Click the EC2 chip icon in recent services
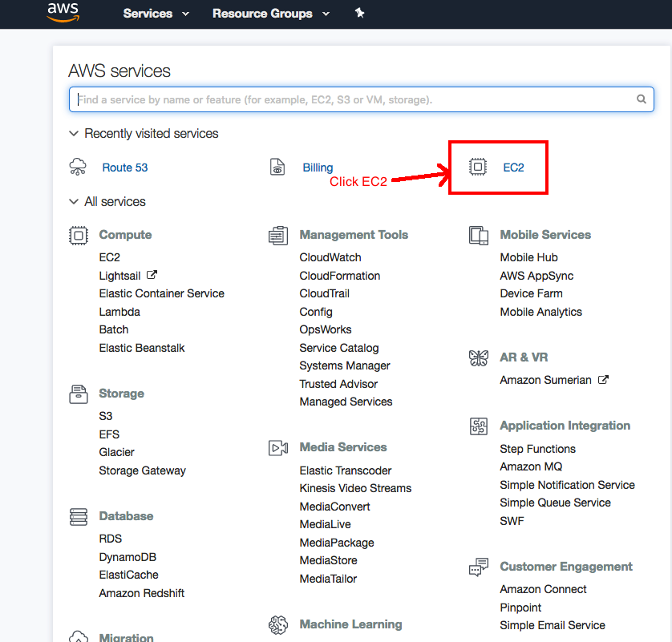Screen dimensions: 672x642 pos(478,167)
